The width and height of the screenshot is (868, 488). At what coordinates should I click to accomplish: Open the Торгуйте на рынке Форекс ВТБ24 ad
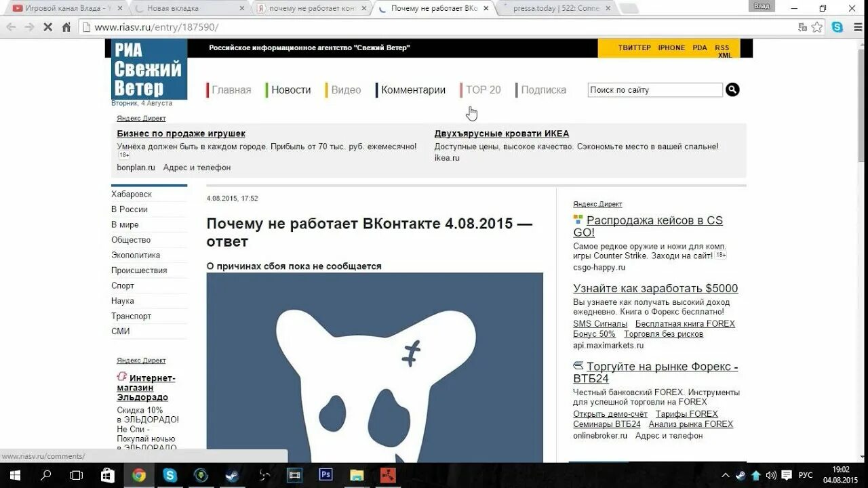coord(655,373)
